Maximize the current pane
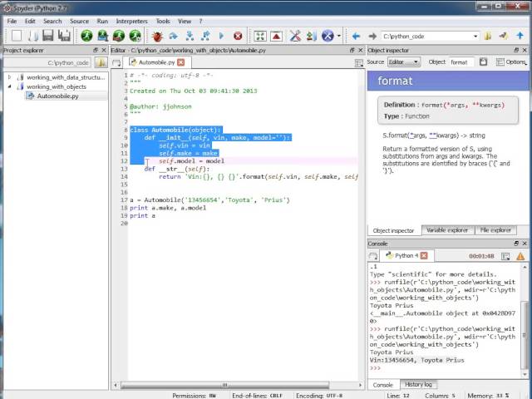This screenshot has height=399, width=532. tap(260, 36)
